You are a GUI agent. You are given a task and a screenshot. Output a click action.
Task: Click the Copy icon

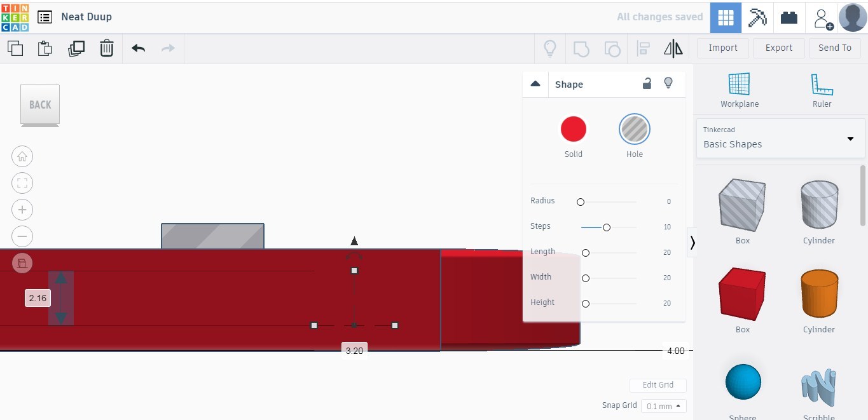pos(15,48)
